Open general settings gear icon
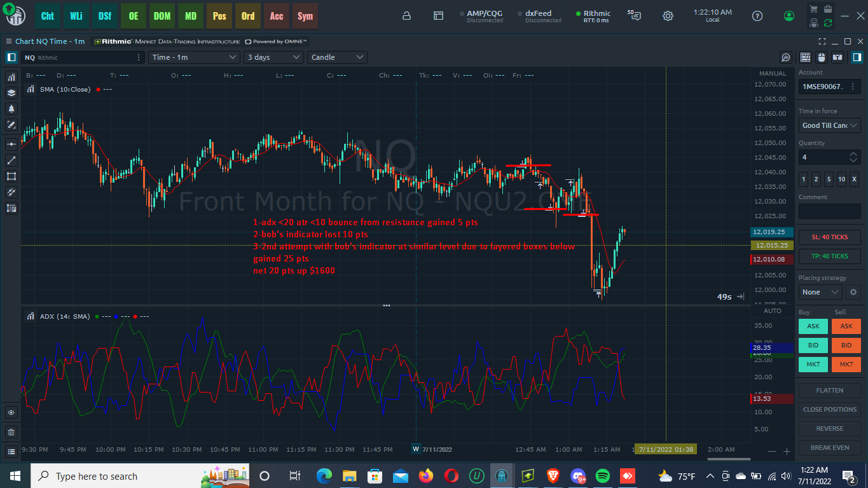This screenshot has height=488, width=868. point(668,16)
